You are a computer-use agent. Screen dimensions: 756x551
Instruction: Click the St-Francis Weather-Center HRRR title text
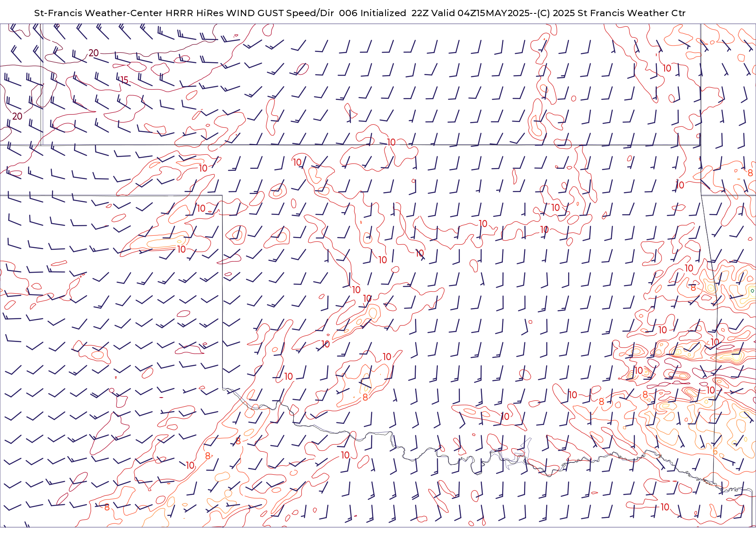(359, 13)
